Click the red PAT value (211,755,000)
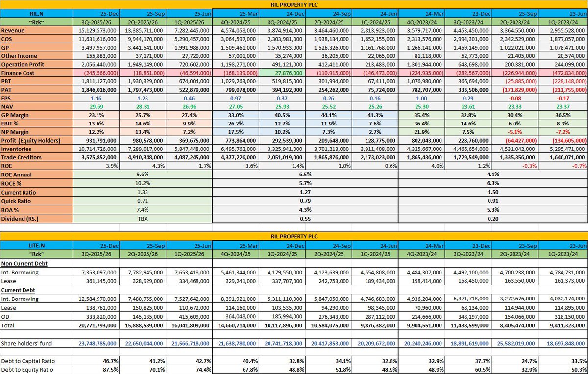The width and height of the screenshot is (588, 374). [563, 90]
